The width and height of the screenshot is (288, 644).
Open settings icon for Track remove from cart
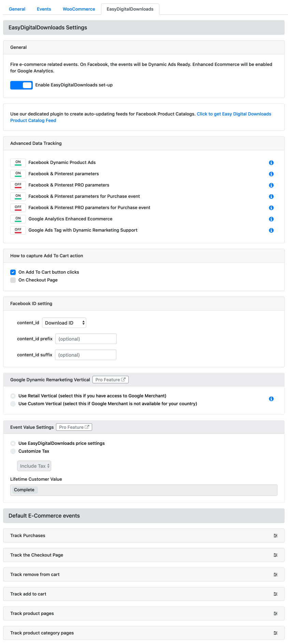[275, 575]
